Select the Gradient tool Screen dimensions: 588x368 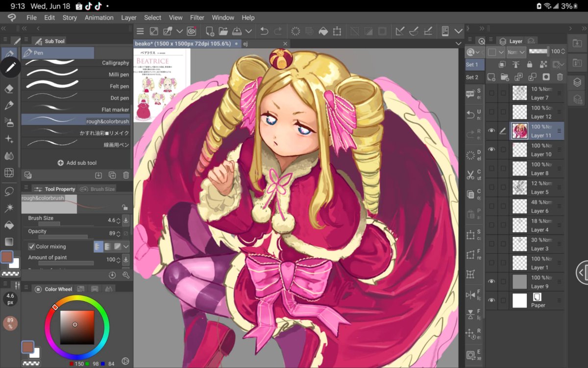coord(9,241)
